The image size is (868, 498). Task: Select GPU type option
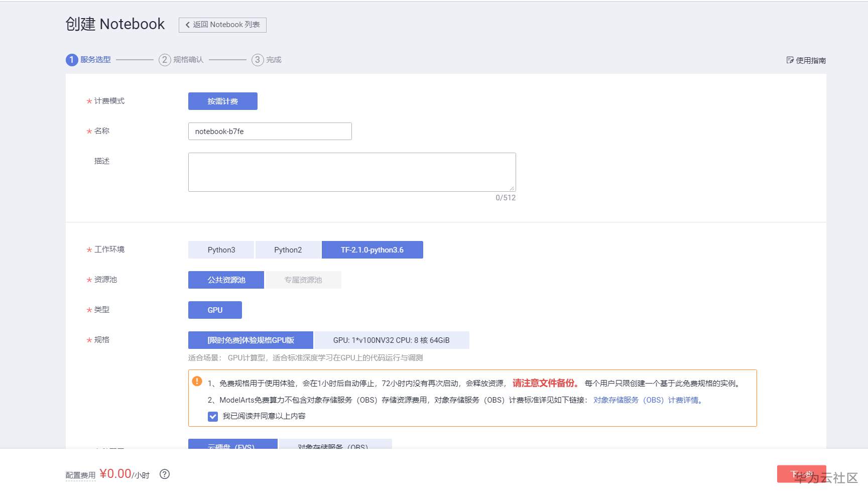click(215, 310)
